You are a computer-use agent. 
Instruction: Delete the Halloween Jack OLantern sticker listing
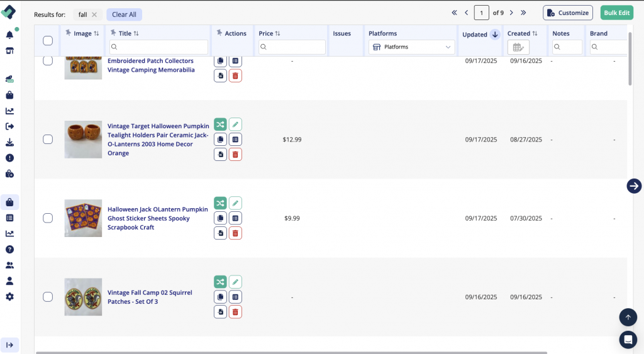pos(235,233)
